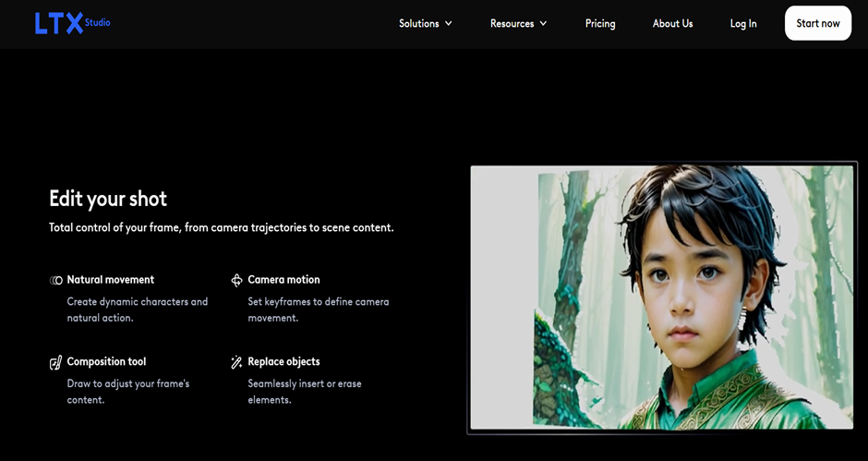This screenshot has height=461, width=868.
Task: Open the About Us page
Action: tap(672, 24)
